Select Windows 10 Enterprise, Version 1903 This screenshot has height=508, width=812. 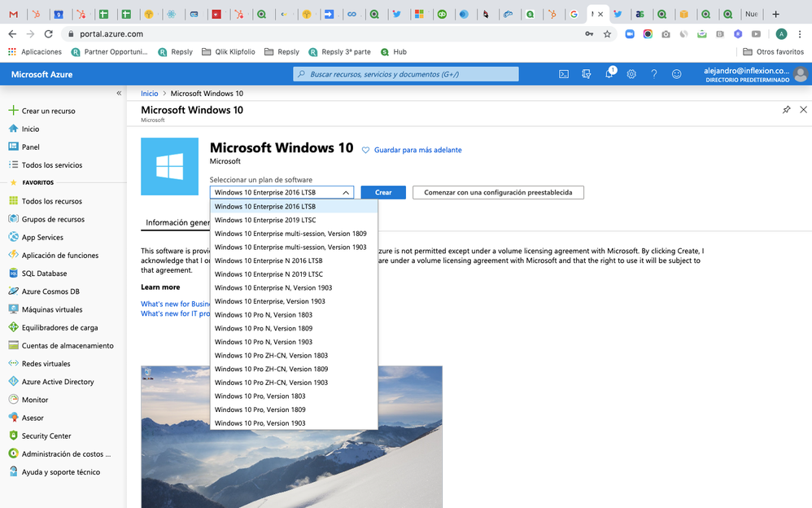294,300
